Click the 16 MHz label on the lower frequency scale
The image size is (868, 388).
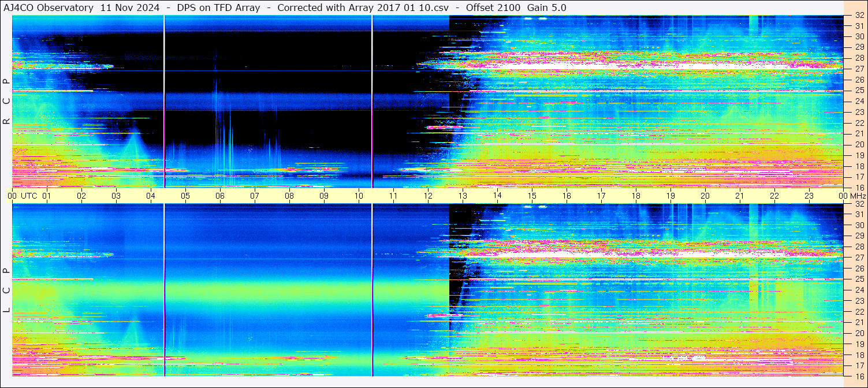pos(859,376)
